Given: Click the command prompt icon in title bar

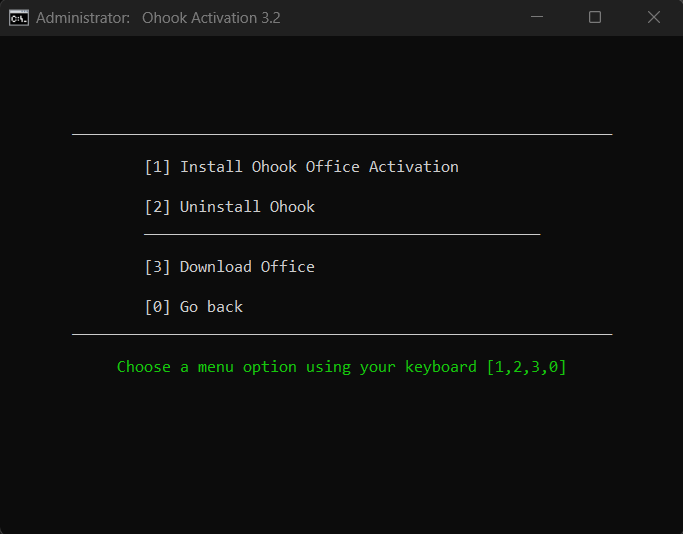Looking at the screenshot, I should pos(18,17).
